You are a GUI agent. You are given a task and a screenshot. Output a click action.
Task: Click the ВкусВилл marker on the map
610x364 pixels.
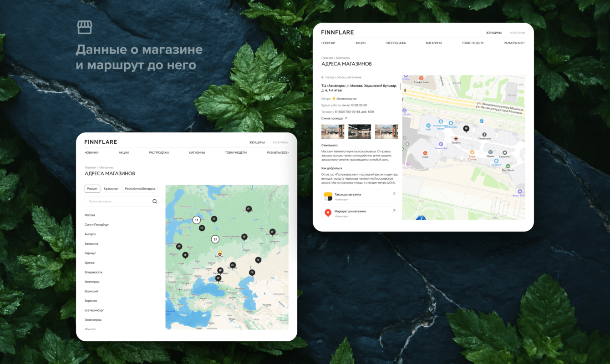pos(508,166)
